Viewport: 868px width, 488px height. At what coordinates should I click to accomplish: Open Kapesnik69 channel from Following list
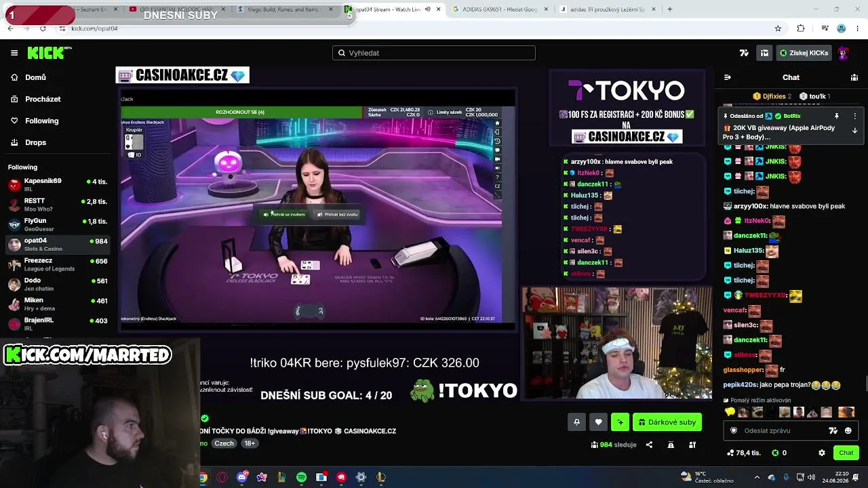click(x=57, y=184)
